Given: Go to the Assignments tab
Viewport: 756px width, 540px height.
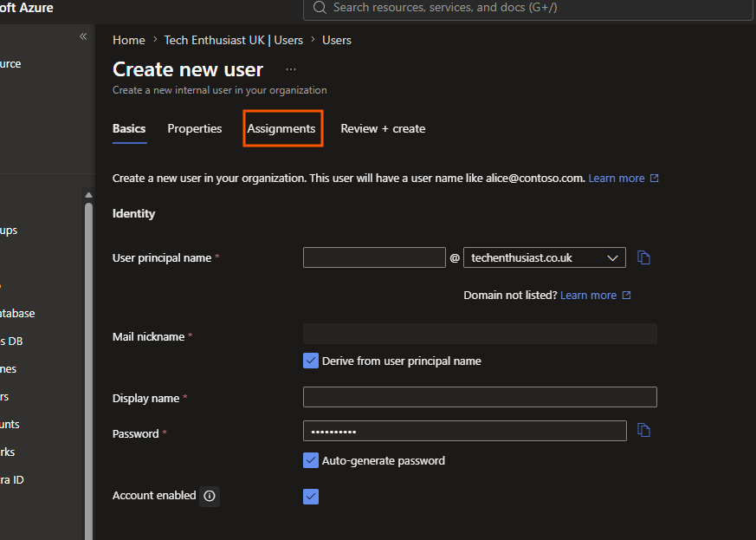Looking at the screenshot, I should (281, 129).
